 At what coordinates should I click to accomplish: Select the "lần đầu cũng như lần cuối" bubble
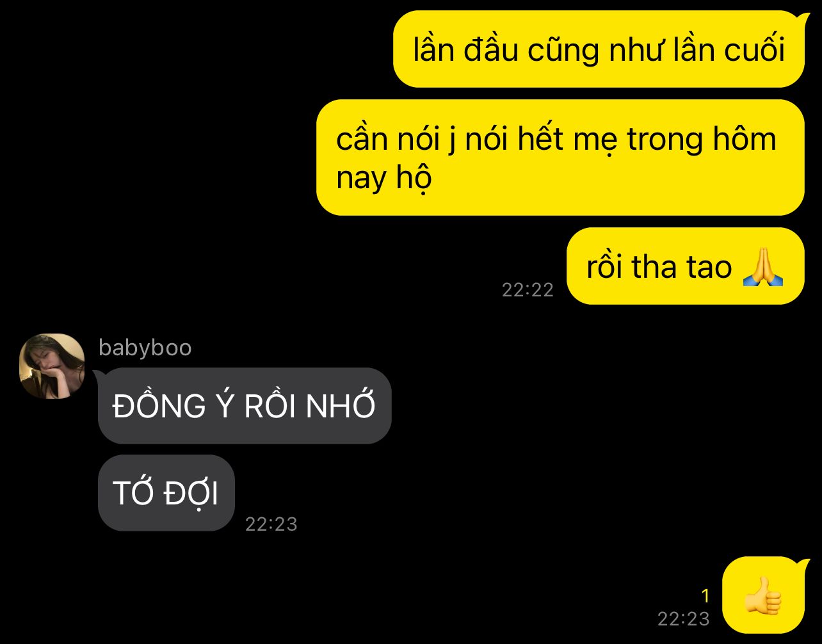click(x=599, y=49)
